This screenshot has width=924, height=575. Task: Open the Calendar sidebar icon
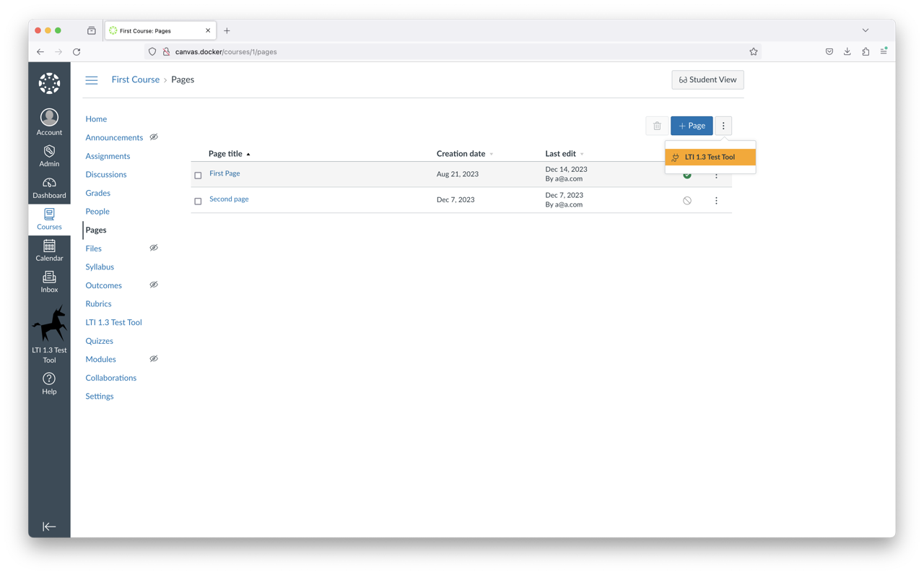pos(49,250)
